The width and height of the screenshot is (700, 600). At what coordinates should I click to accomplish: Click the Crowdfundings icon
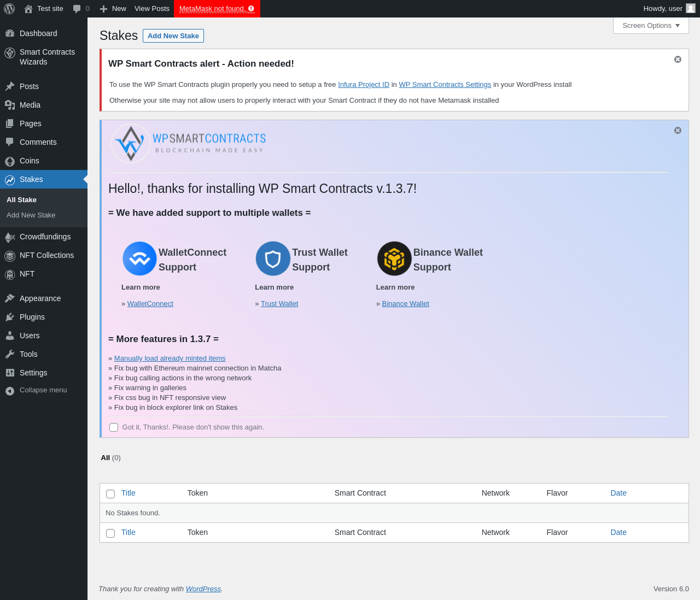coord(10,237)
